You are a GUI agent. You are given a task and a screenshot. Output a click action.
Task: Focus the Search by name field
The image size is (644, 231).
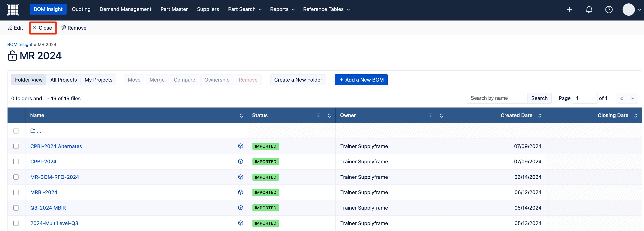[x=497, y=98]
